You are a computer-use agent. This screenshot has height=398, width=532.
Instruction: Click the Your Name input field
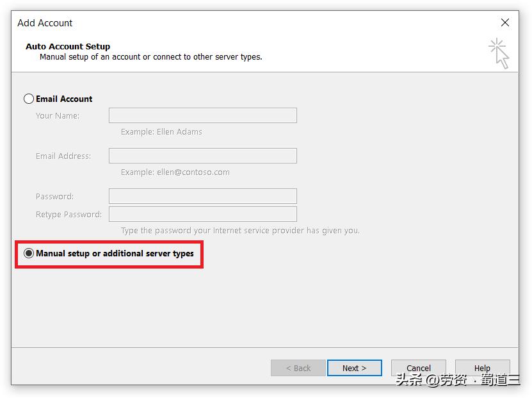[202, 115]
